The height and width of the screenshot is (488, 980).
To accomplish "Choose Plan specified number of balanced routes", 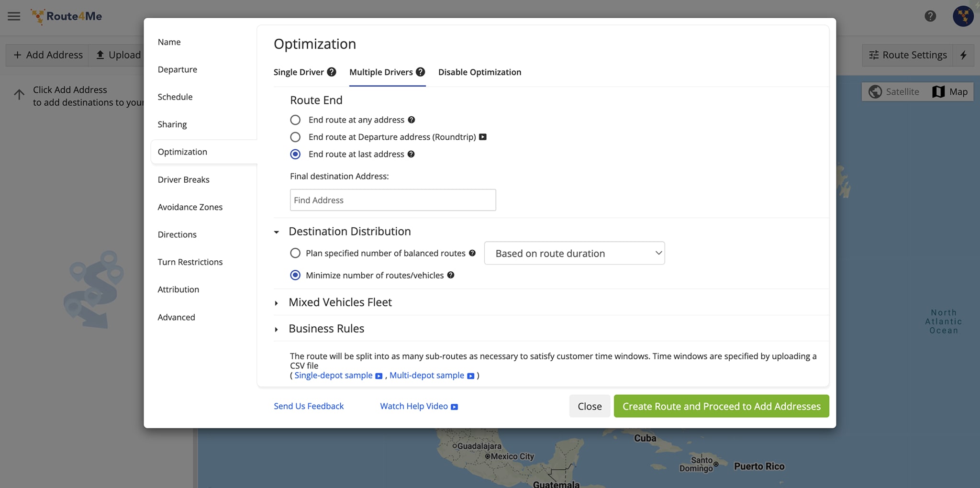I will tap(295, 253).
